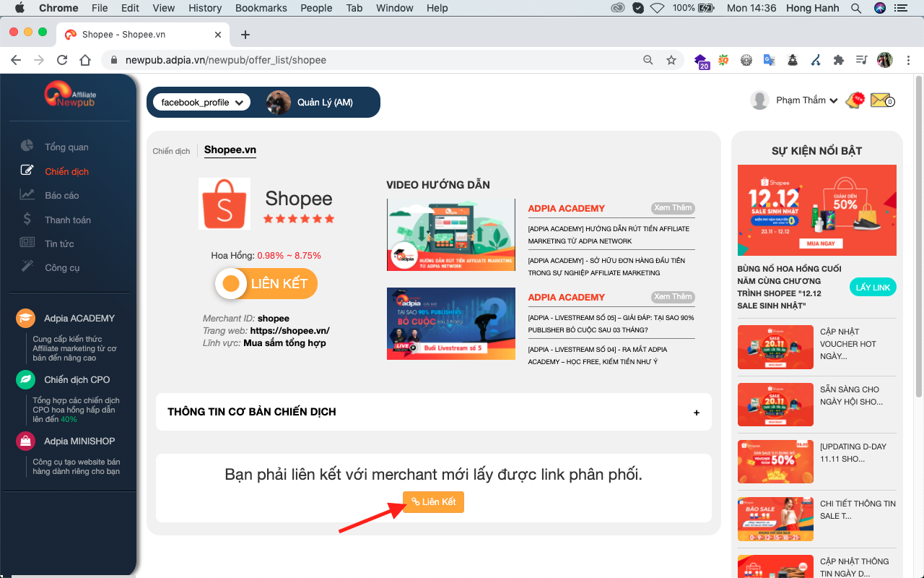
Task: Open Quản Lý (AM) manager profile
Action: [310, 103]
